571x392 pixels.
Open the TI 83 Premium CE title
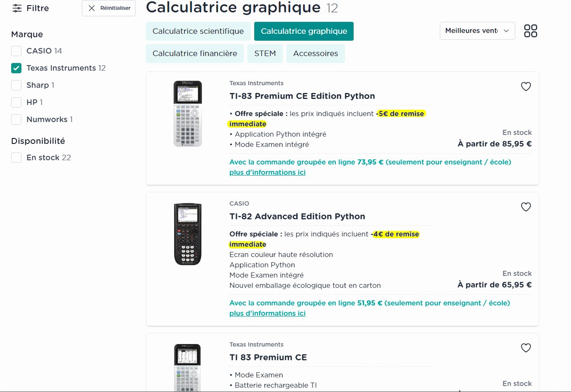tap(268, 357)
